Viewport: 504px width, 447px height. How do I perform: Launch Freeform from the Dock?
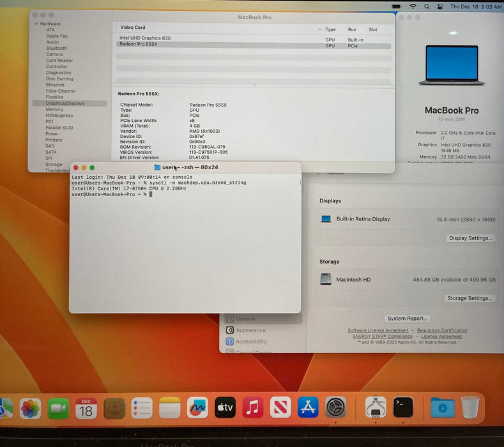197,408
